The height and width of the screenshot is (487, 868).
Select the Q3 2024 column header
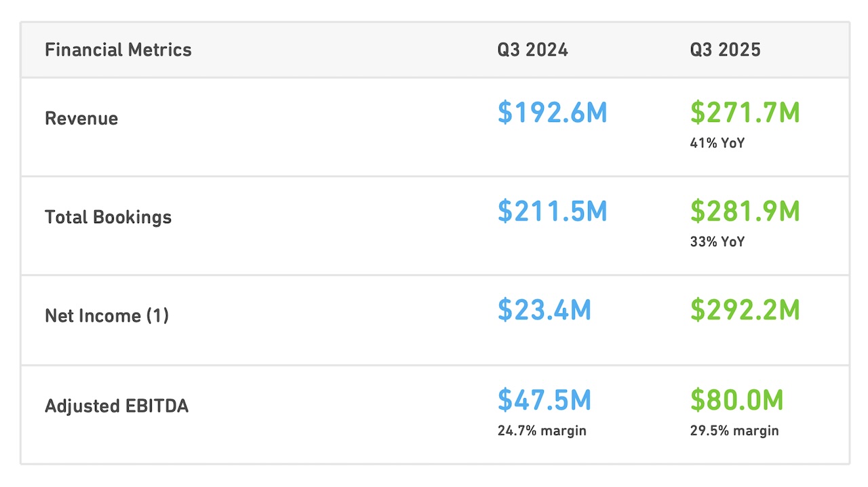click(x=532, y=50)
